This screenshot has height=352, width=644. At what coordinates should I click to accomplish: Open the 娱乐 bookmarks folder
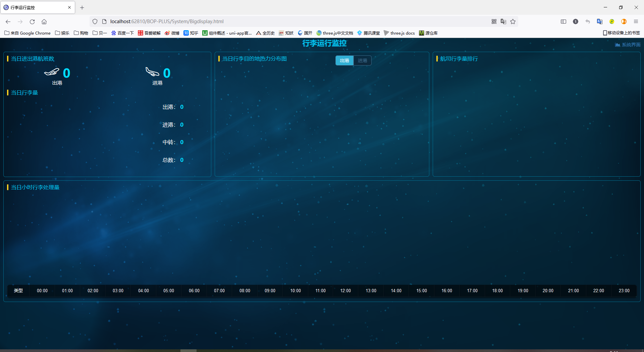62,33
